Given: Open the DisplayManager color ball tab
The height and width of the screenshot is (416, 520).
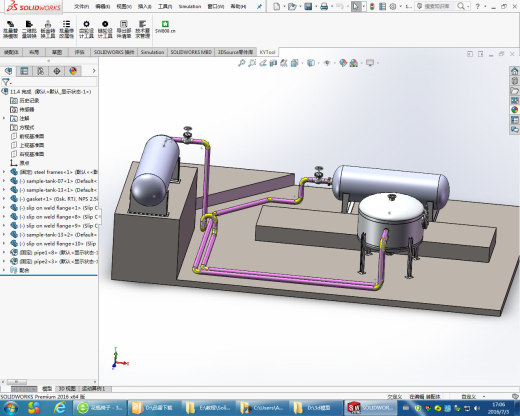Looking at the screenshot, I should 73,71.
